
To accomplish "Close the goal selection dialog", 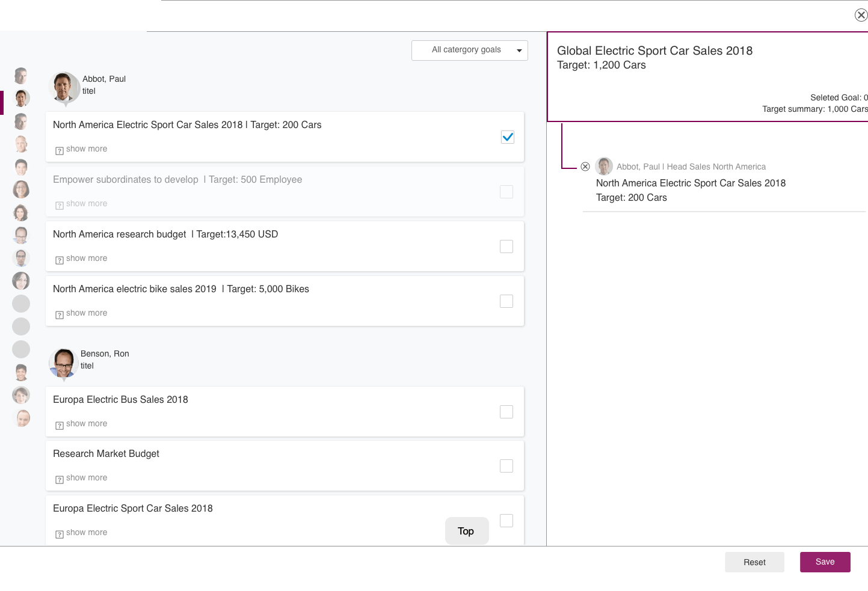I will click(x=861, y=15).
